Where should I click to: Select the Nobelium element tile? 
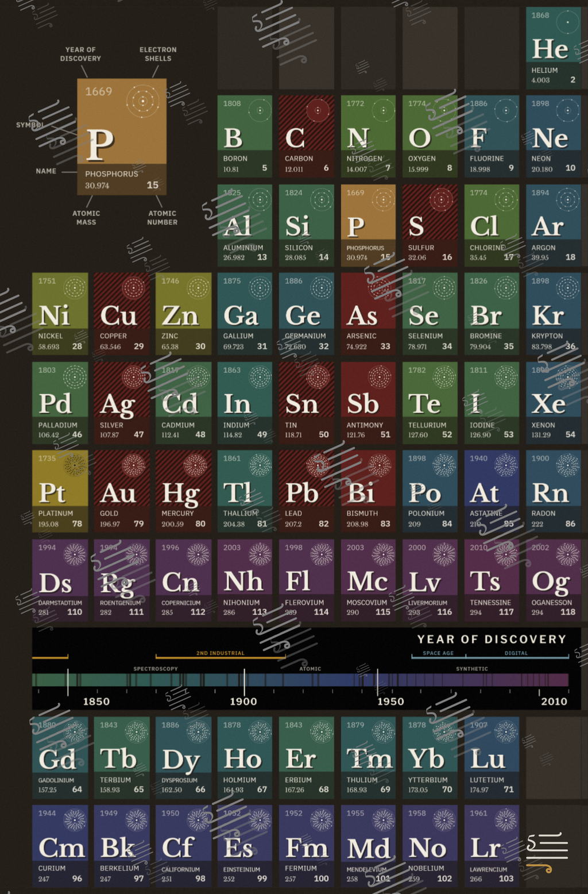pyautogui.click(x=430, y=846)
